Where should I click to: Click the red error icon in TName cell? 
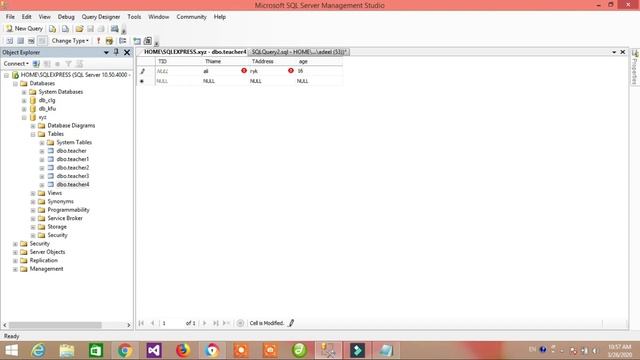[244, 71]
